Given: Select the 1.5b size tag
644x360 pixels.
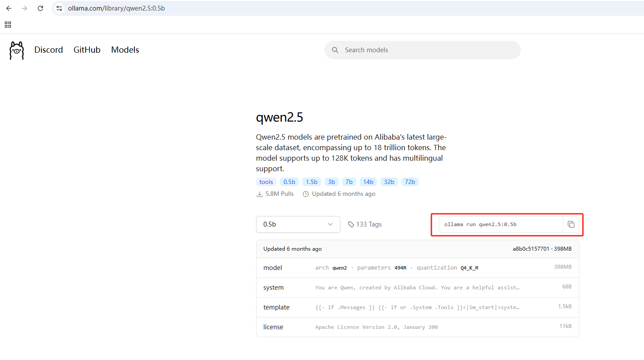Looking at the screenshot, I should coord(312,182).
